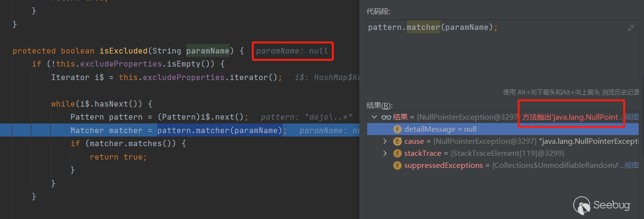The width and height of the screenshot is (644, 219).
Task: Expand the cause node in results
Action: pos(384,141)
